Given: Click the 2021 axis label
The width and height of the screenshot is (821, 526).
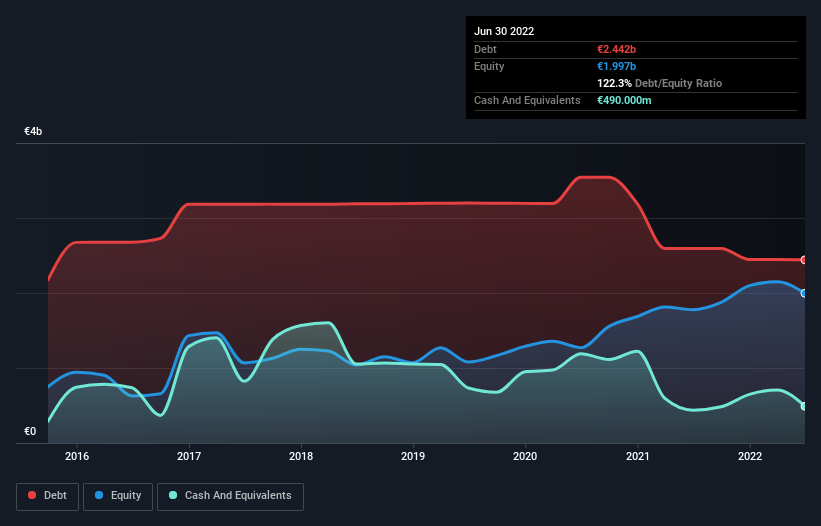Looking at the screenshot, I should pyautogui.click(x=638, y=456).
